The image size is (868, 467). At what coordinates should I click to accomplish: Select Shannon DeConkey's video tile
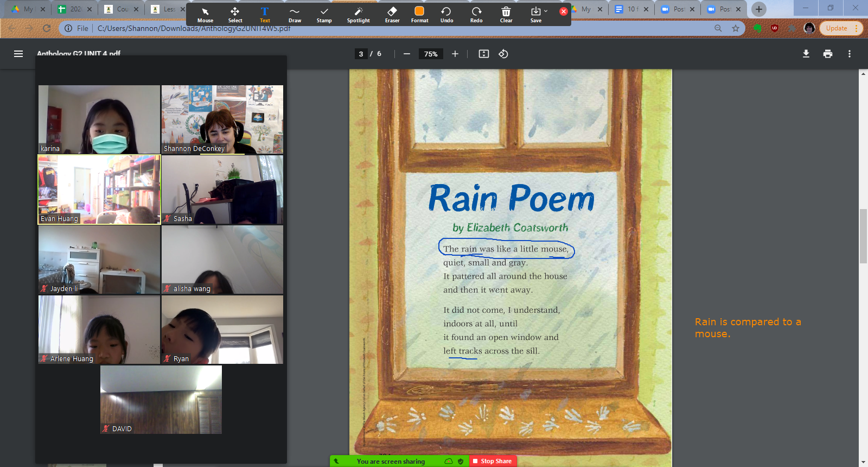tap(222, 119)
